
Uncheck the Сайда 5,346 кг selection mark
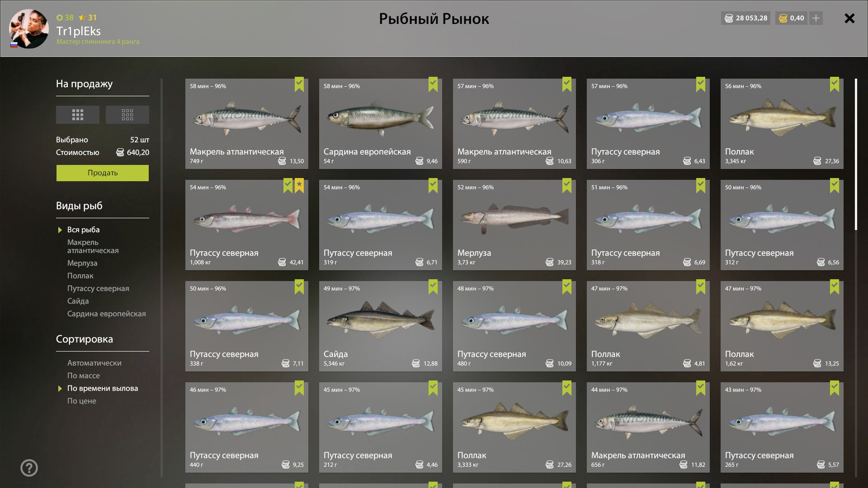[433, 287]
